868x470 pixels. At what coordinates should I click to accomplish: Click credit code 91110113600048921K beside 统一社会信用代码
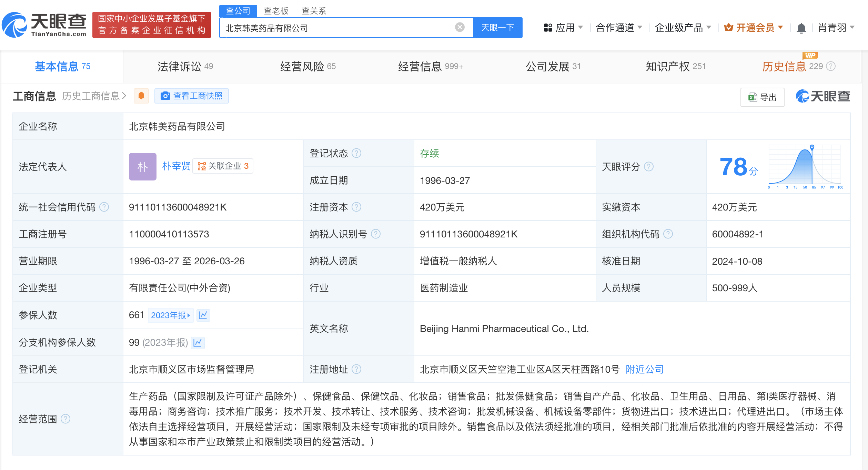[178, 207]
